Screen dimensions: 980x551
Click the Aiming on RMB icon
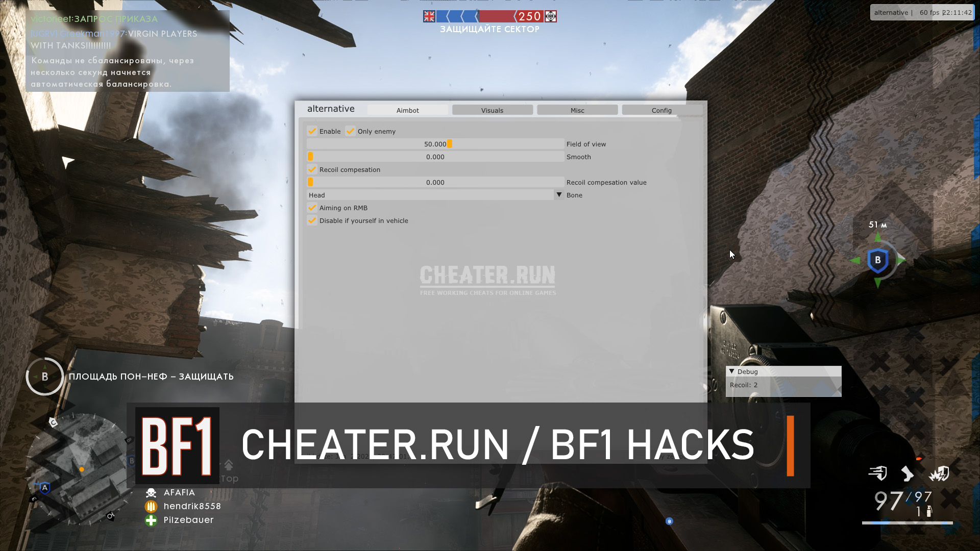pos(312,207)
